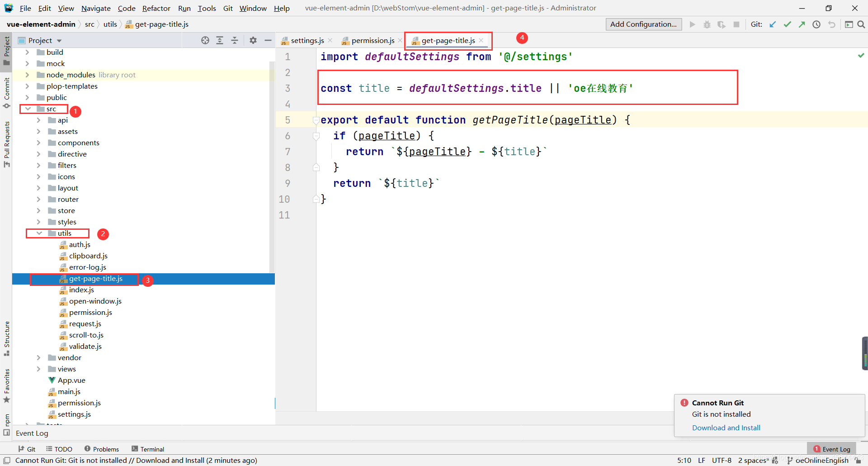Click the Download and Install link
Image resolution: width=868 pixels, height=466 pixels.
coord(726,428)
